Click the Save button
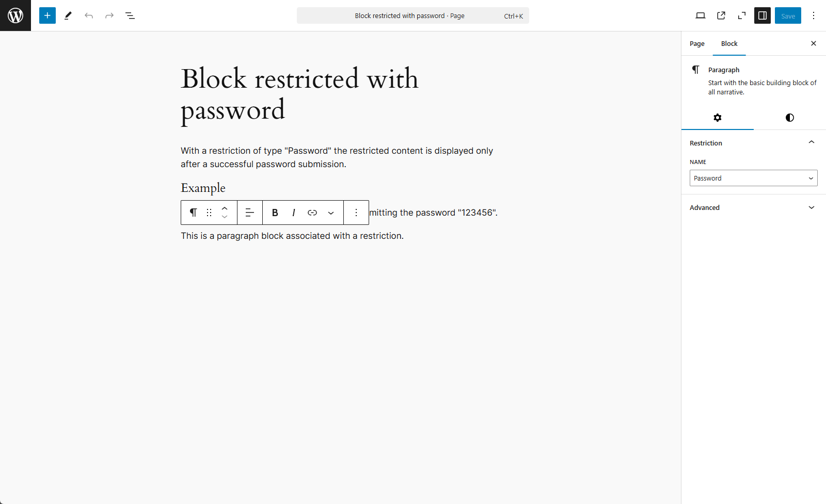 (788, 15)
